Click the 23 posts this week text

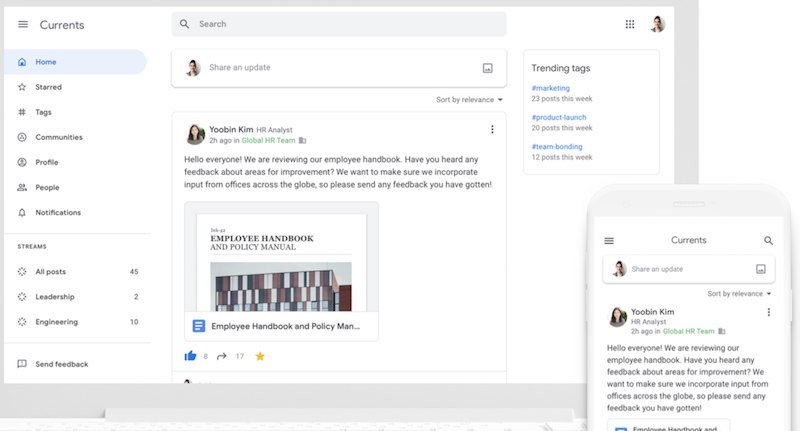(562, 99)
